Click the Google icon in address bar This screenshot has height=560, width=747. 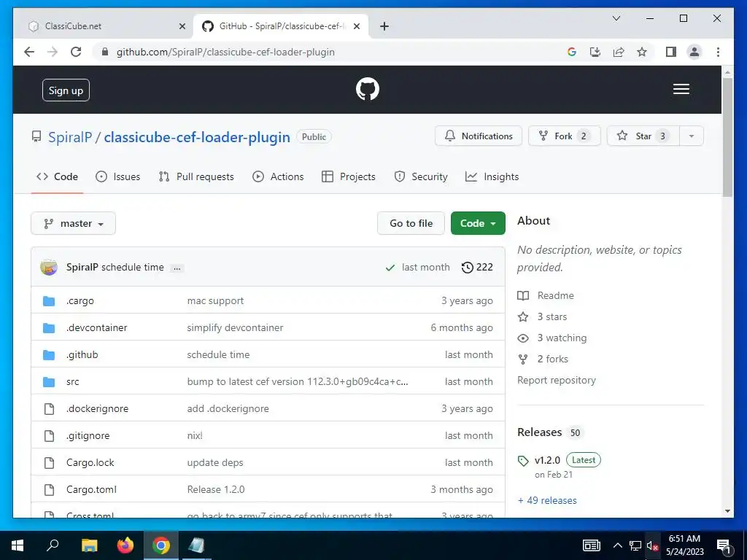[x=572, y=52]
